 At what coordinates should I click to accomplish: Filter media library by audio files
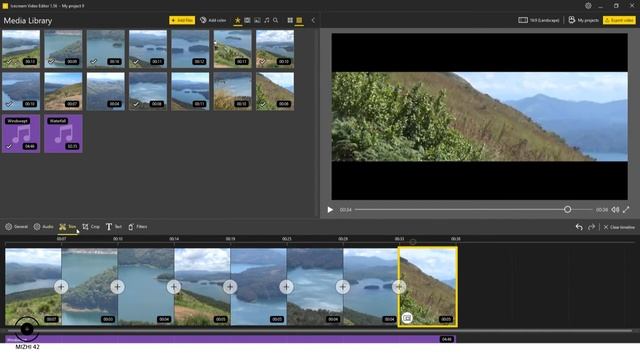pyautogui.click(x=267, y=20)
